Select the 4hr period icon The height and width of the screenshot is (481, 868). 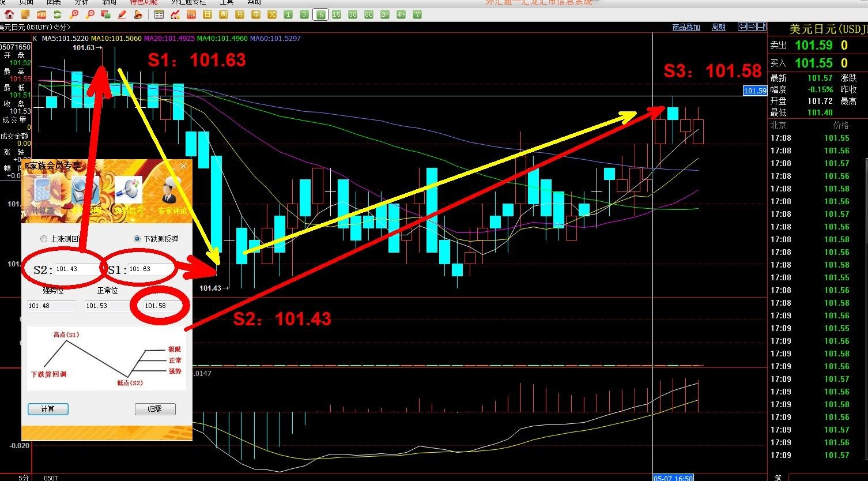pos(401,14)
